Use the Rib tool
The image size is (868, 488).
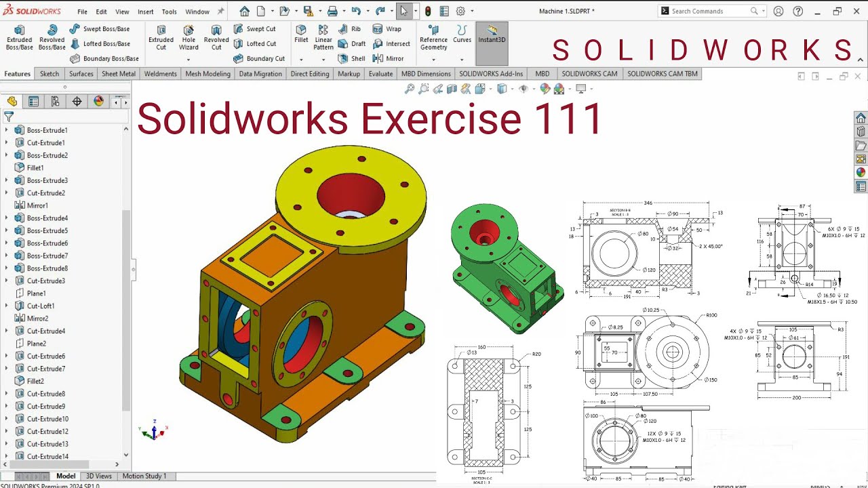pos(349,29)
